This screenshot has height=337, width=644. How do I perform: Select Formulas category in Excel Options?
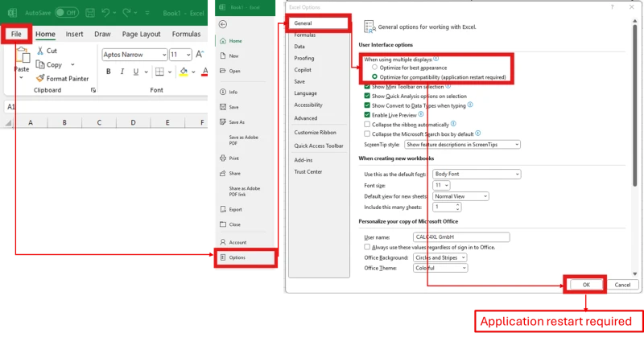[x=305, y=35]
